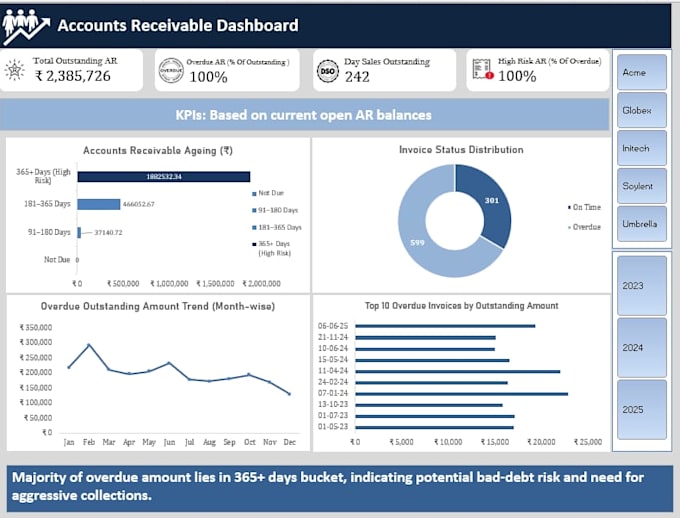Filter by Globex customer slicer
This screenshot has height=518, width=680.
[642, 110]
